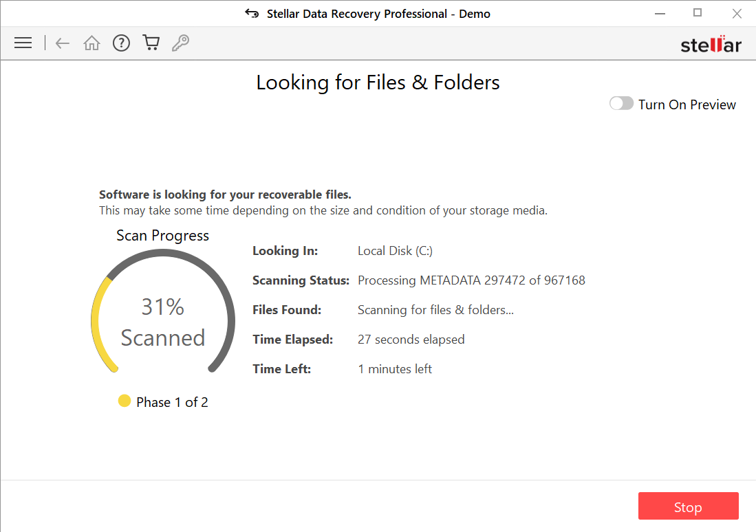
Task: Click the Stellar logo
Action: [x=711, y=45]
